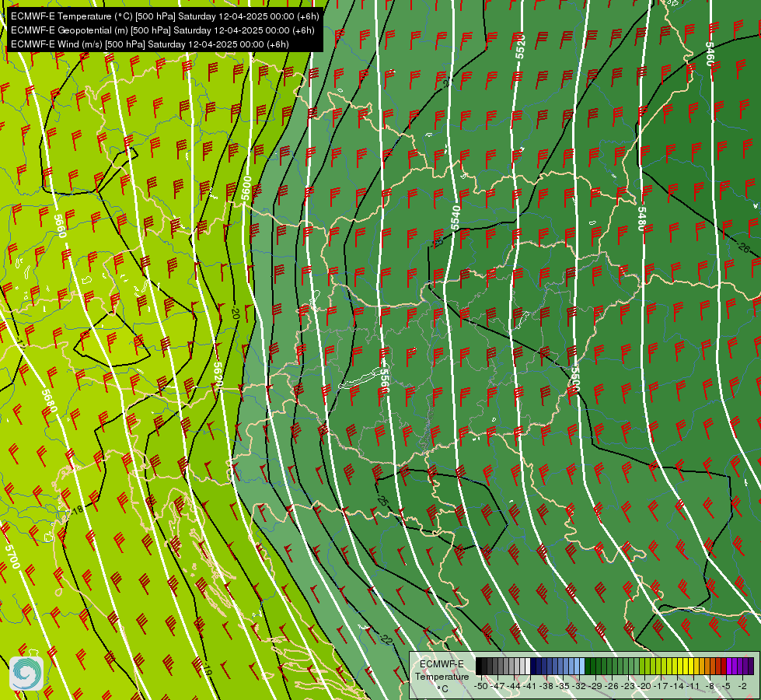The width and height of the screenshot is (761, 700).
Task: Click the 5660 geopotential contour label
Action: [x=59, y=226]
